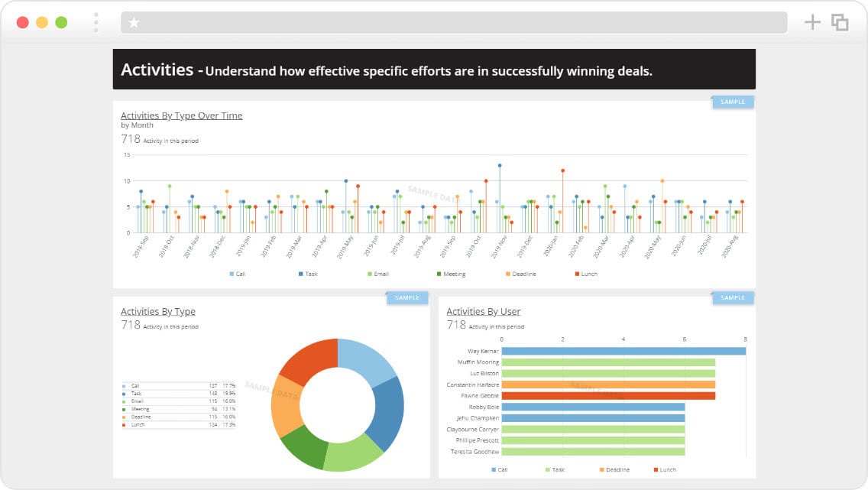Click the SAMPLE badge on the timeline chart
868x490 pixels.
tap(732, 101)
